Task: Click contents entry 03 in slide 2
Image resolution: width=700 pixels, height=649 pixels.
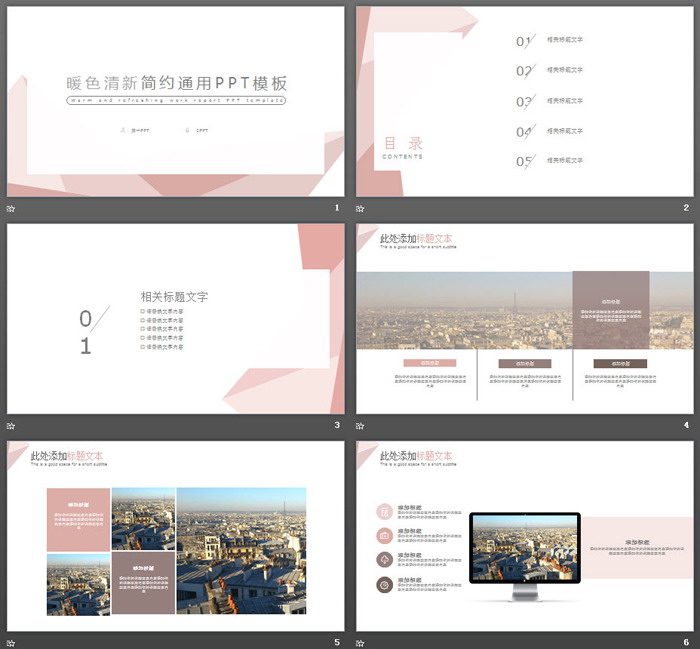Action: click(x=525, y=101)
